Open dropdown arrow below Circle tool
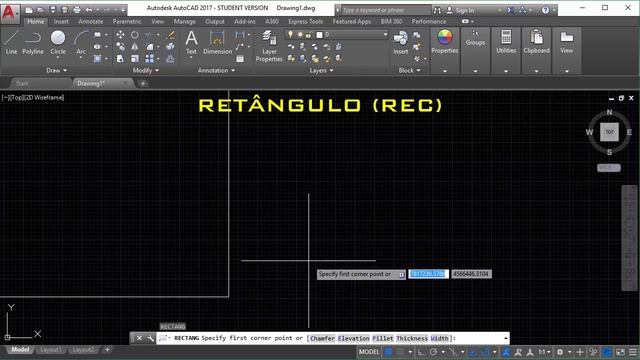The height and width of the screenshot is (360, 640). (x=58, y=58)
